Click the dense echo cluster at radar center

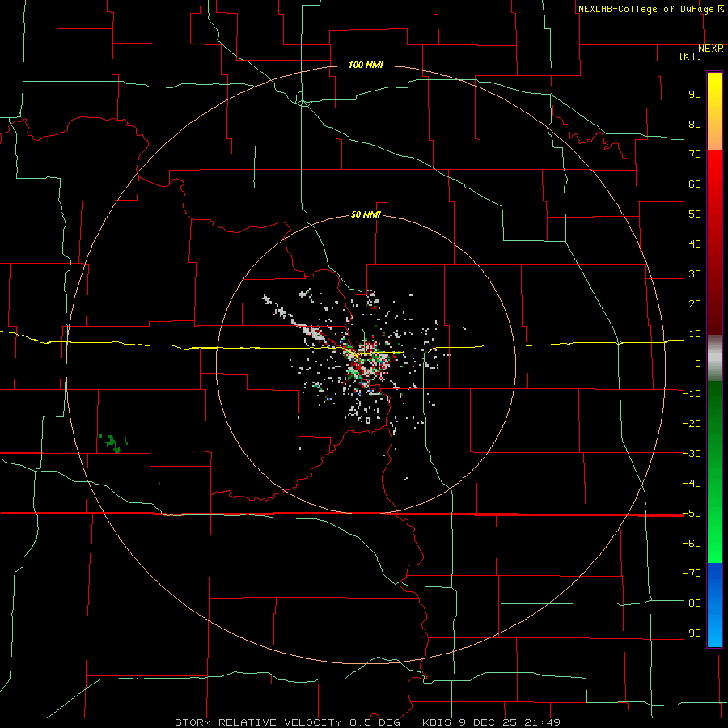[x=366, y=360]
